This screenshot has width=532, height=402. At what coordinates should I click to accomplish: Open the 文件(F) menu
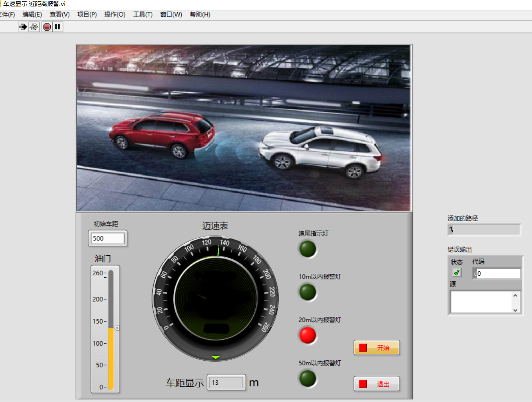[7, 14]
